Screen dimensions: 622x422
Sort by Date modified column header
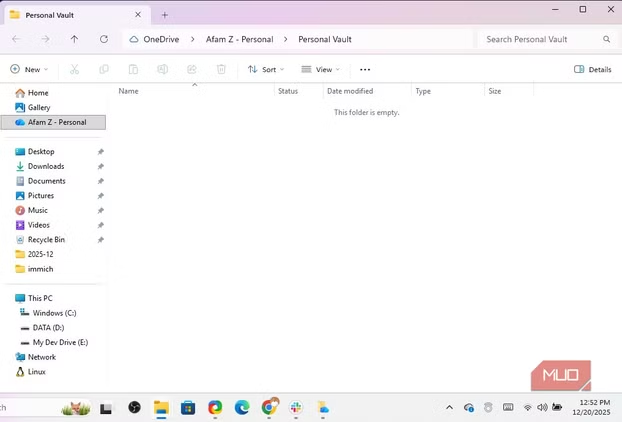pyautogui.click(x=350, y=91)
